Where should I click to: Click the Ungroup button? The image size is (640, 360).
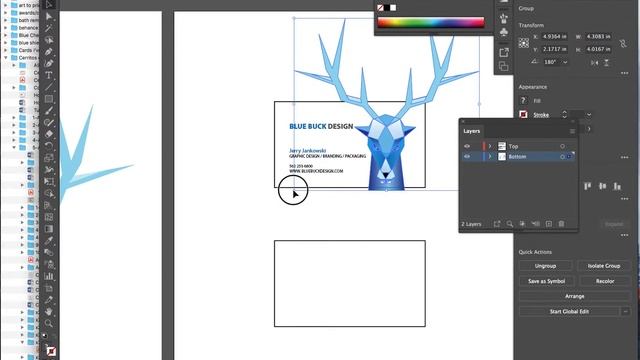545,266
